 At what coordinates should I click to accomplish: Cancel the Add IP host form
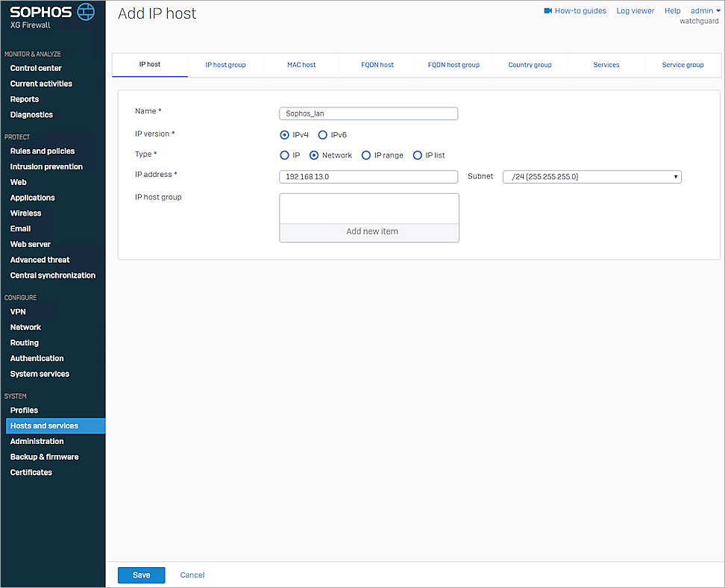pos(192,575)
